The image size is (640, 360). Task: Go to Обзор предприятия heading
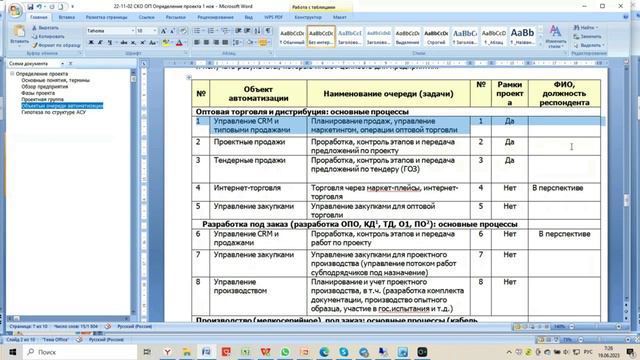click(x=44, y=87)
